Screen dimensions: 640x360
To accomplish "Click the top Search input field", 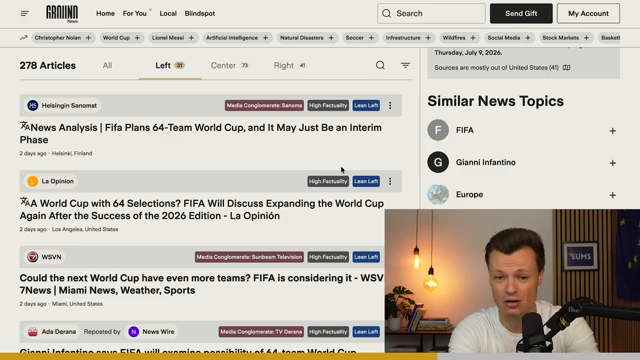I will pos(431,13).
